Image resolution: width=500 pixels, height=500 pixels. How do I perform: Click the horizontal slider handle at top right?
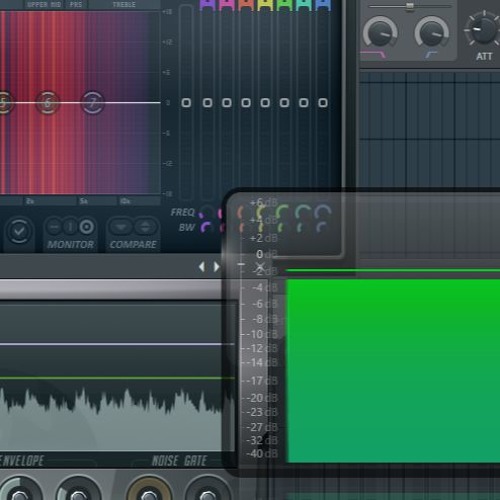(410, 6)
